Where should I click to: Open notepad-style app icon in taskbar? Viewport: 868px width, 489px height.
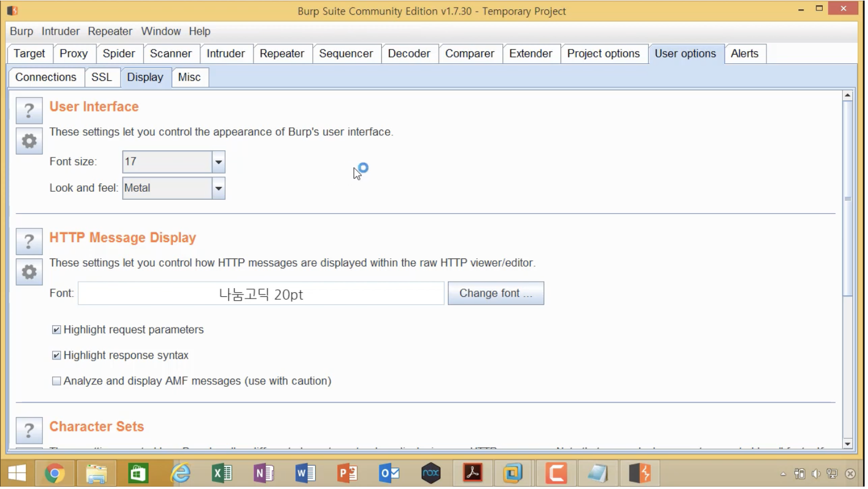pyautogui.click(x=597, y=474)
